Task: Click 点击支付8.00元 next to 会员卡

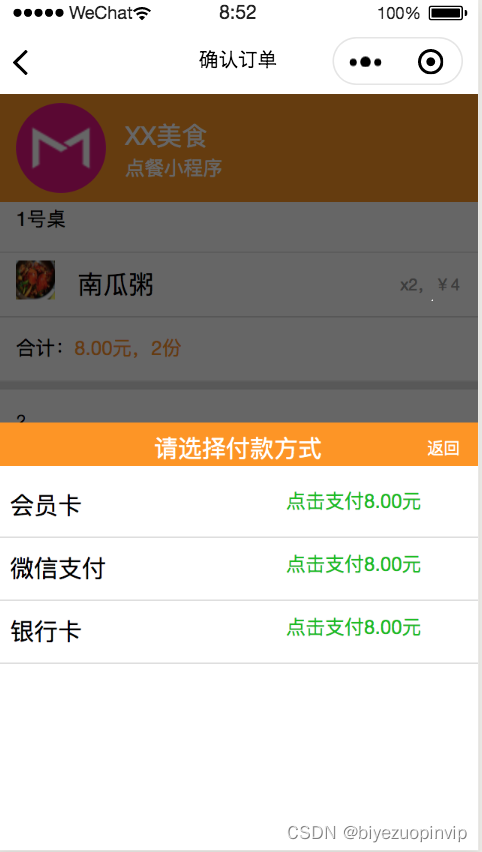Action: (x=354, y=502)
